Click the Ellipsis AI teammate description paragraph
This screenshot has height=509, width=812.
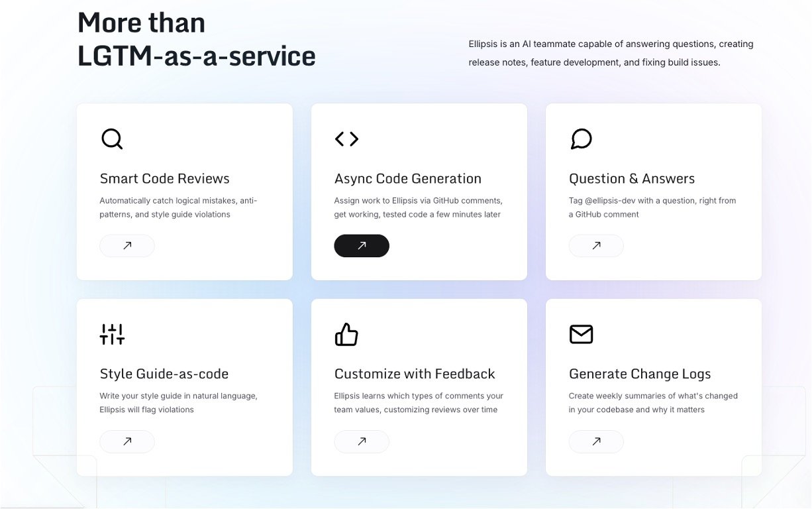click(x=611, y=53)
